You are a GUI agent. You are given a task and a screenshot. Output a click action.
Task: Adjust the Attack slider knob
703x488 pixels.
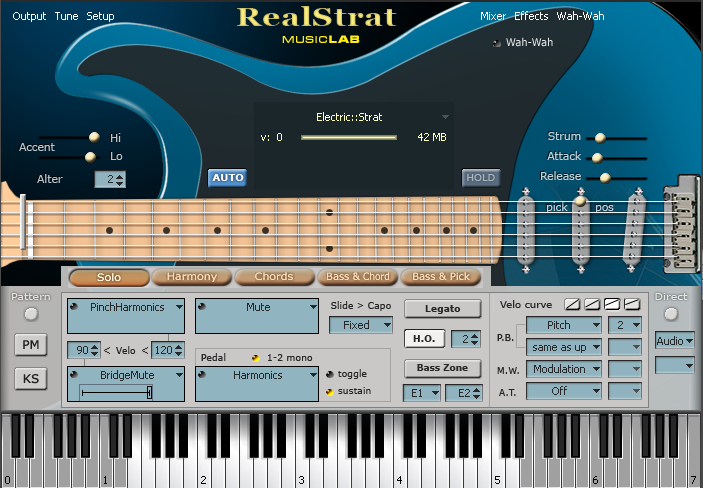coord(597,158)
